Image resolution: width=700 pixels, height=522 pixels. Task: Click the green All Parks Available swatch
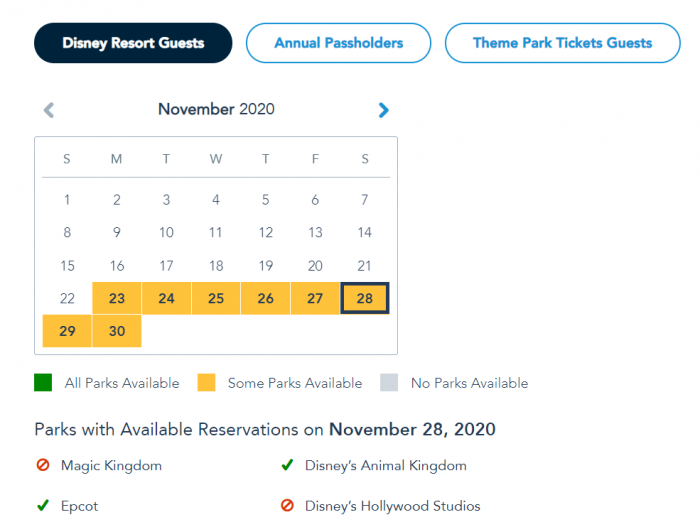click(x=43, y=383)
